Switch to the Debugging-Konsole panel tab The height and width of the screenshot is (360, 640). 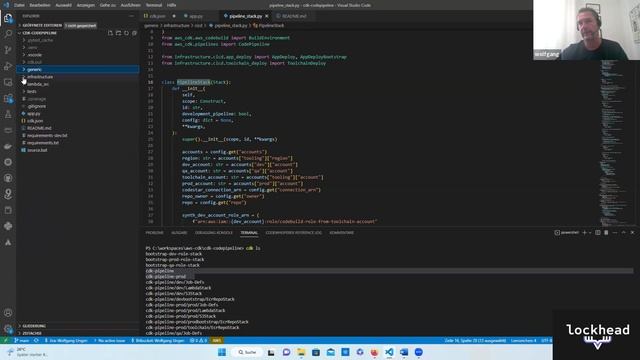pyautogui.click(x=213, y=233)
